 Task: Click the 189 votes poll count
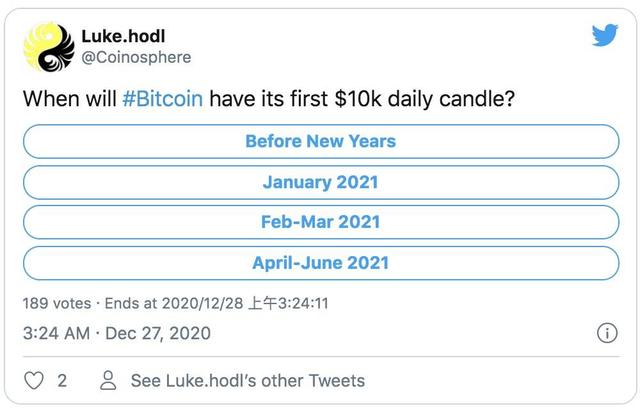pyautogui.click(x=56, y=301)
